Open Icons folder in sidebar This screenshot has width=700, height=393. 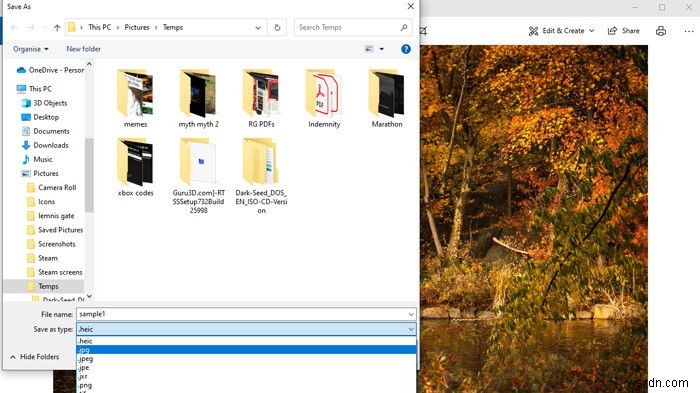pyautogui.click(x=41, y=201)
